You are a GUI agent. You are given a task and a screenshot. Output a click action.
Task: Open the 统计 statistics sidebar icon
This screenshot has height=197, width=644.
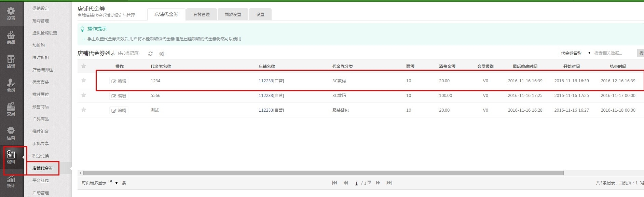pyautogui.click(x=11, y=181)
